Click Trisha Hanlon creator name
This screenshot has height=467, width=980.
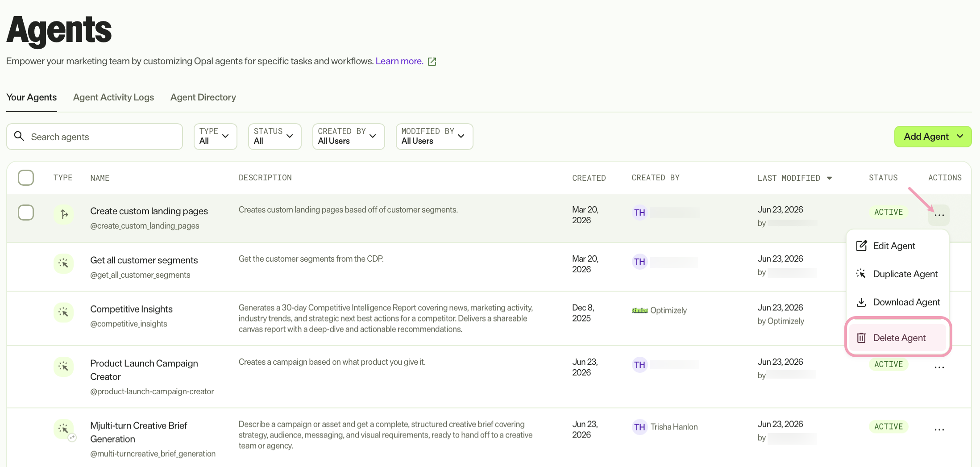click(x=674, y=427)
